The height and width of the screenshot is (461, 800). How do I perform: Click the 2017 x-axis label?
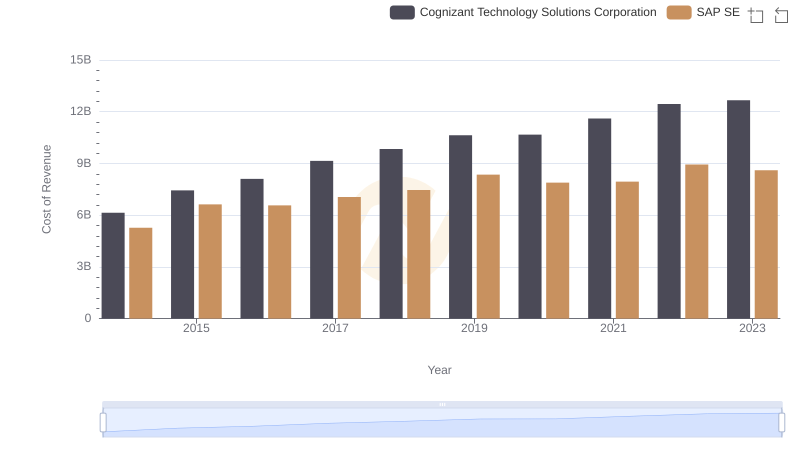(x=335, y=328)
